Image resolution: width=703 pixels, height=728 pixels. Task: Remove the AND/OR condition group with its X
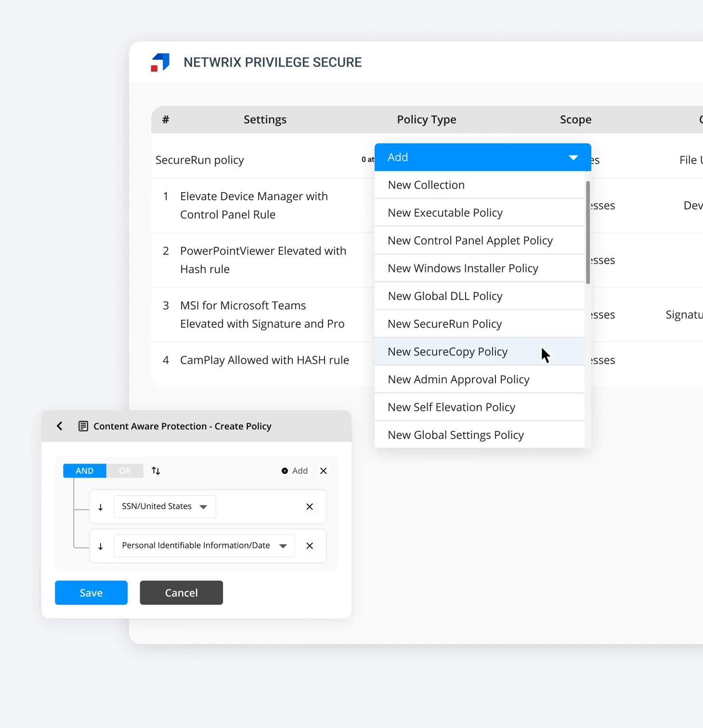(324, 471)
